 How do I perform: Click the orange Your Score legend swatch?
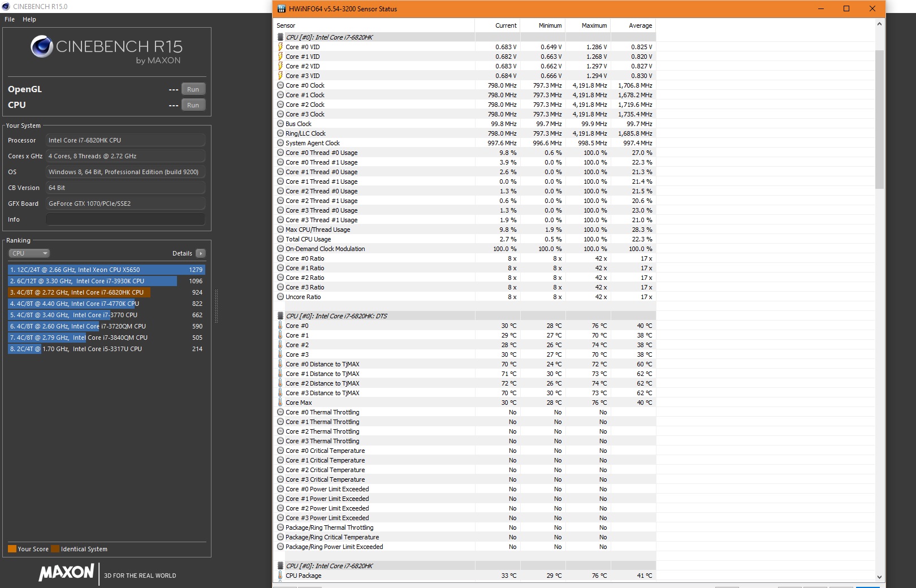(x=12, y=549)
